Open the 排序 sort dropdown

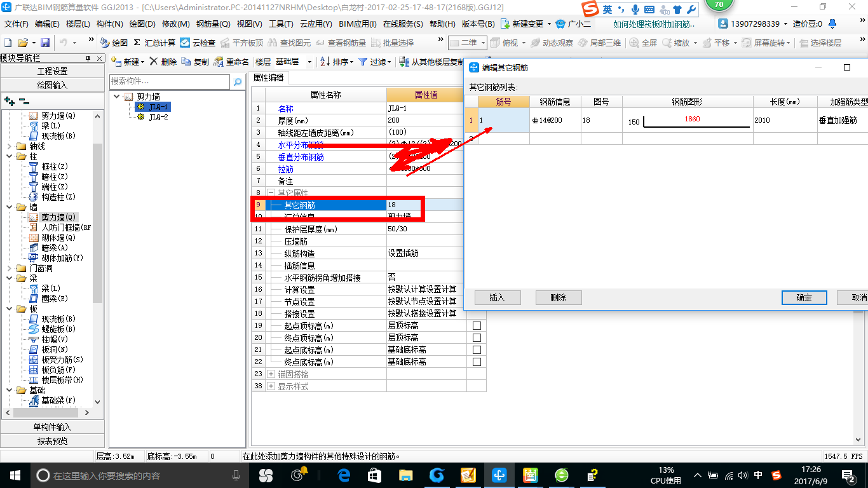351,62
